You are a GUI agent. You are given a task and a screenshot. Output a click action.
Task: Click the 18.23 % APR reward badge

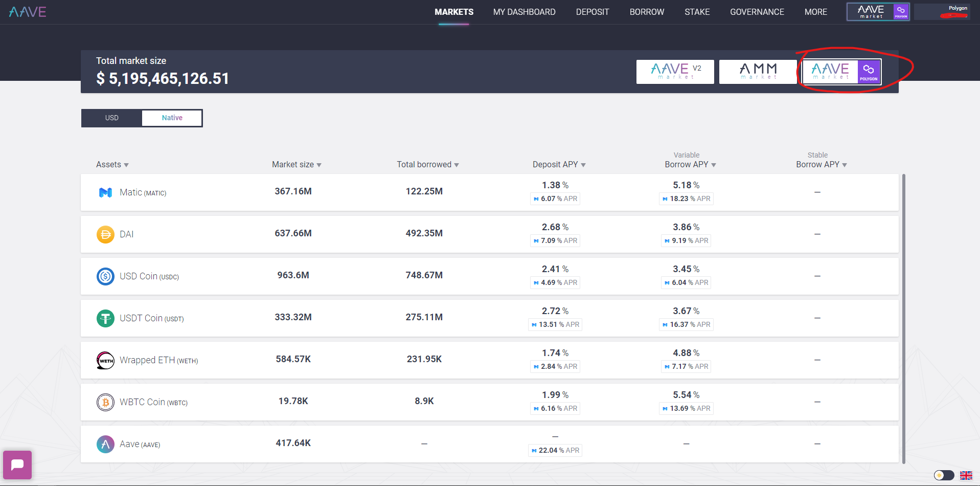click(x=686, y=199)
